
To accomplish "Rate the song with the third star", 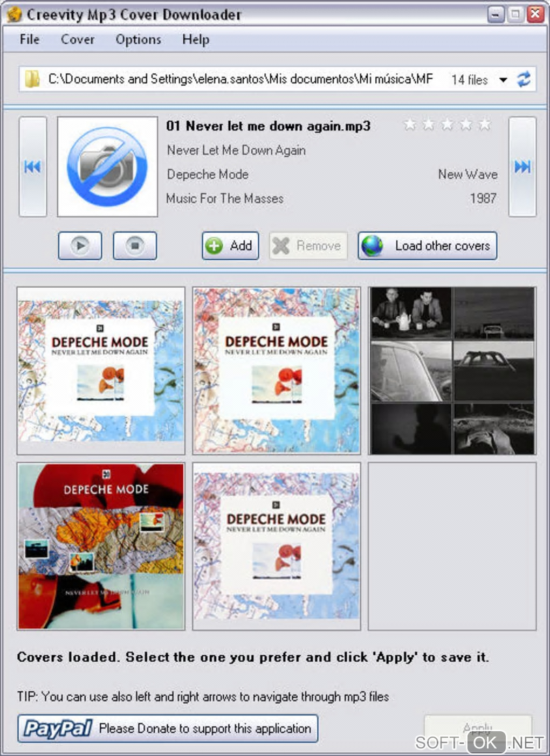I will pos(447,124).
